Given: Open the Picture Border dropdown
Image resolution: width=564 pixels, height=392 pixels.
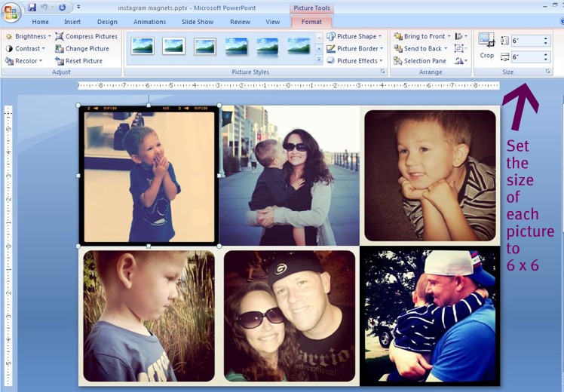Looking at the screenshot, I should [355, 48].
